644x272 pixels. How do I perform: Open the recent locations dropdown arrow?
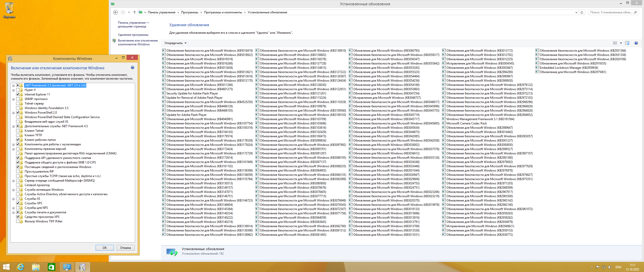tap(129, 12)
